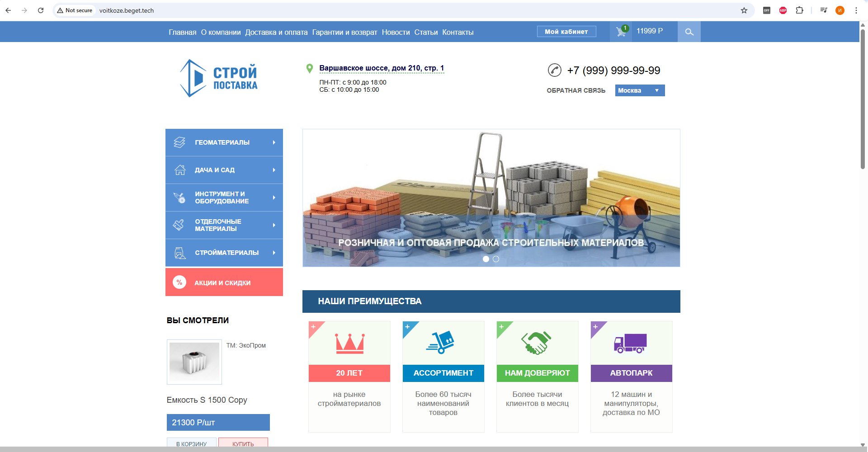Screen dimensions: 868x452
Task: Click the phone number +7 (999) 999-99-99
Action: coord(613,71)
